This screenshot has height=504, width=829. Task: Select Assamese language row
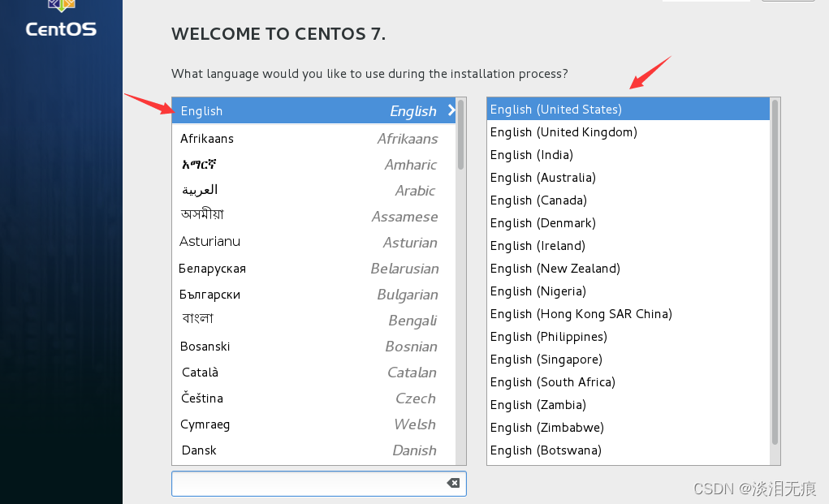[313, 216]
